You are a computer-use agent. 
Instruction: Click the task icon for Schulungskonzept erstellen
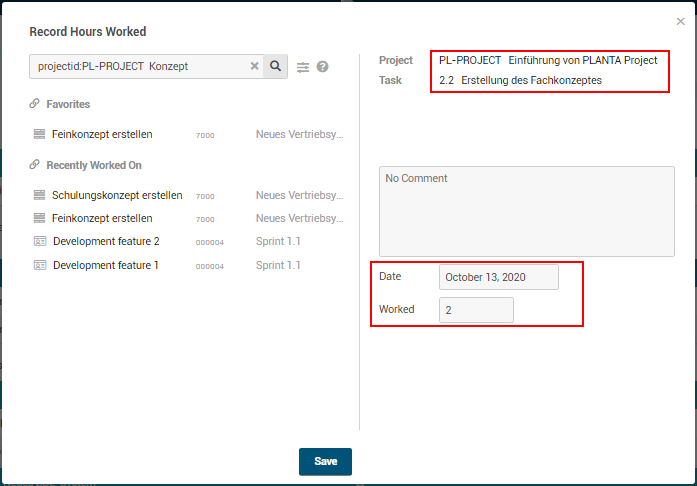(40, 195)
